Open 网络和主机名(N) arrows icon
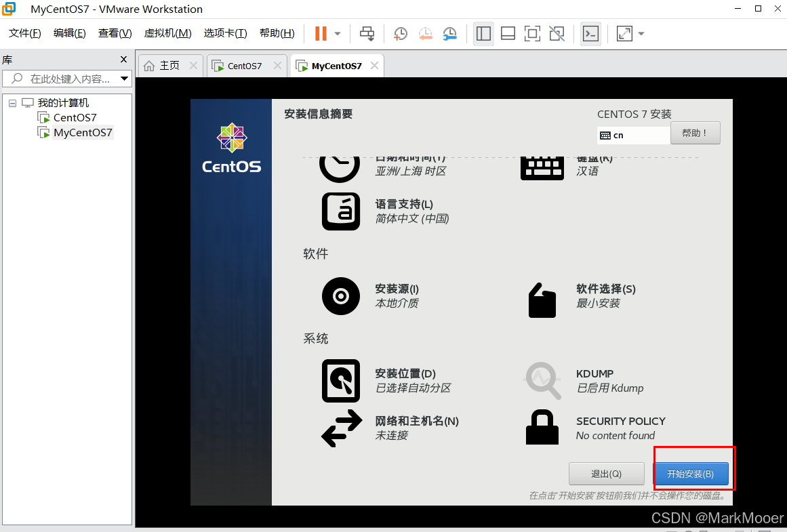Image resolution: width=787 pixels, height=532 pixels. click(341, 428)
